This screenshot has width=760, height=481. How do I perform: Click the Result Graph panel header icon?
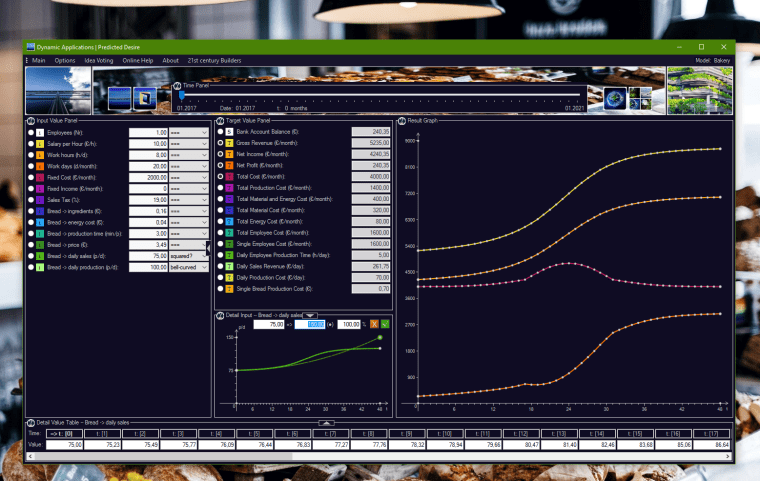pyautogui.click(x=402, y=121)
